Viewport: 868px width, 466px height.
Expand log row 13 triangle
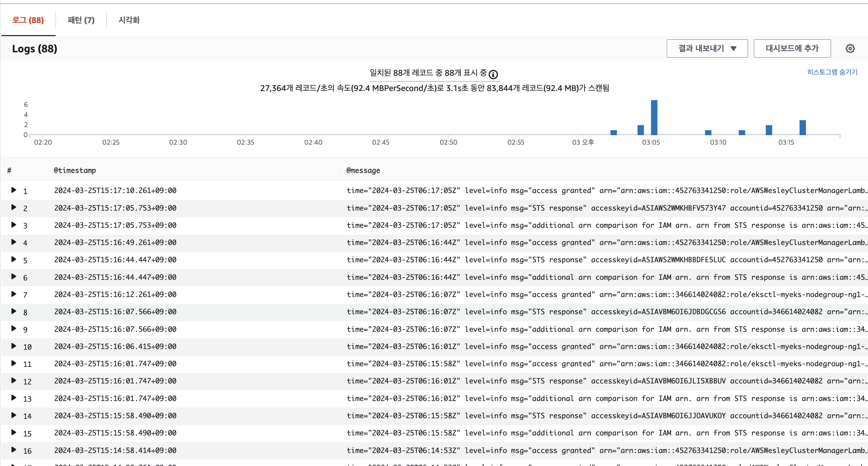[x=13, y=398]
